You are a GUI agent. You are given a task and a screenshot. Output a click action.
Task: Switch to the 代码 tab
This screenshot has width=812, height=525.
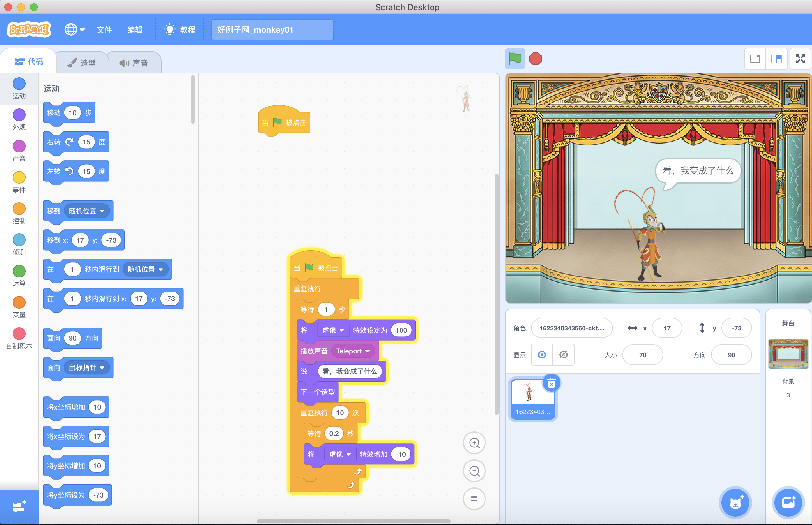coord(29,62)
